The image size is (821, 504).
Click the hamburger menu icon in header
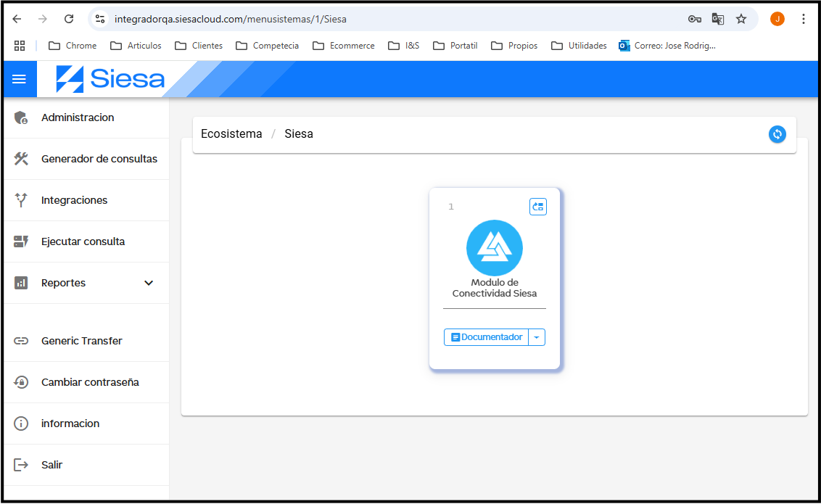pos(20,79)
